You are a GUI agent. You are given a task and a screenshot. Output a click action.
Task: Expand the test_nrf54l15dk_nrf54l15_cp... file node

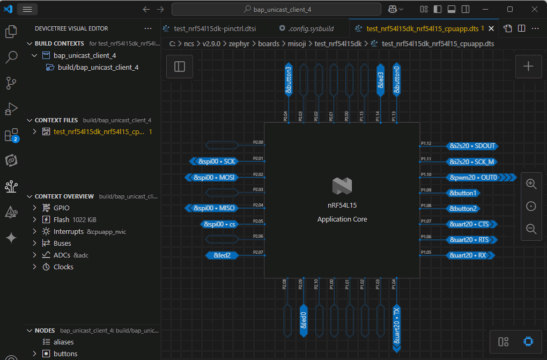pos(35,132)
